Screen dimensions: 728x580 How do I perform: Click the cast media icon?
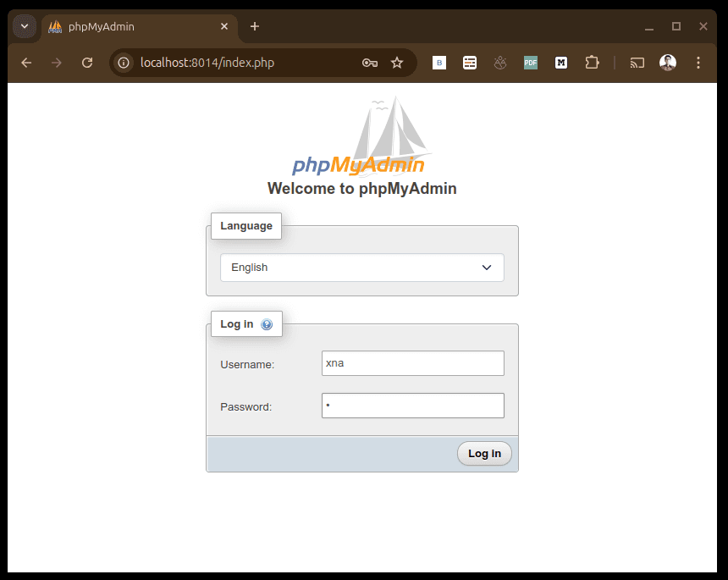[x=637, y=63]
